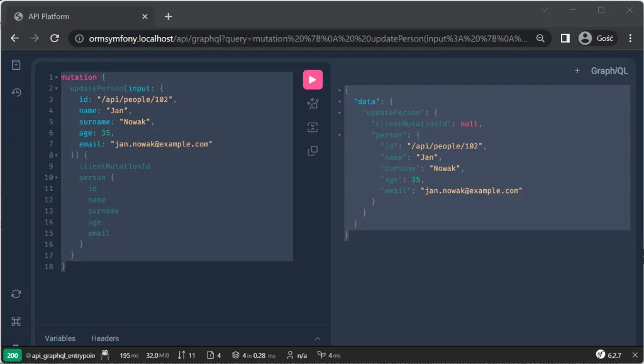Select the API Platform browser tab
Image resolution: width=644 pixels, height=364 pixels.
[x=81, y=16]
